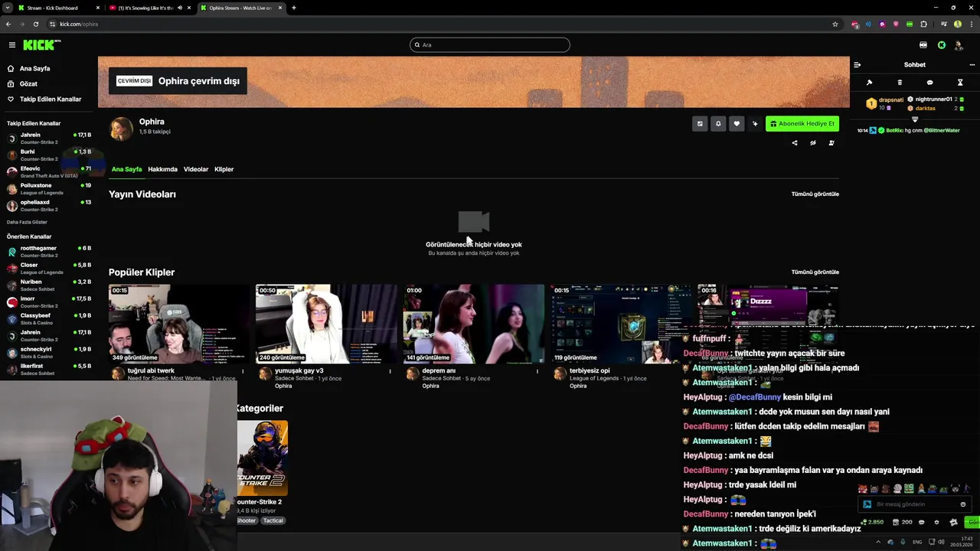980x551 pixels.
Task: Toggle the notification bell for Ophira
Action: (x=718, y=124)
